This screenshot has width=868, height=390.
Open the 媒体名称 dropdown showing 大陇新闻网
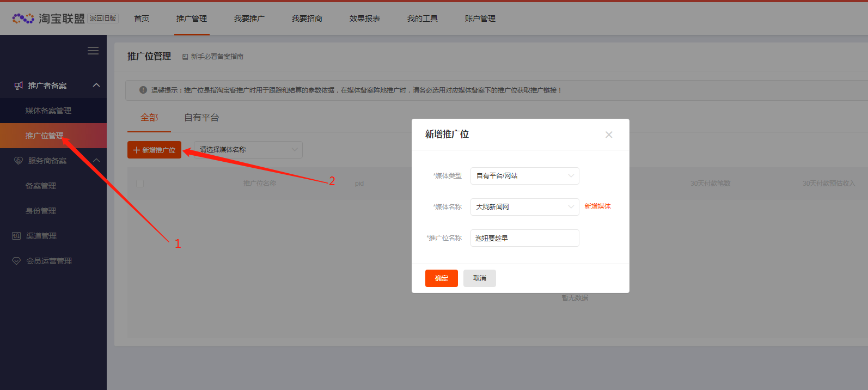(x=524, y=207)
